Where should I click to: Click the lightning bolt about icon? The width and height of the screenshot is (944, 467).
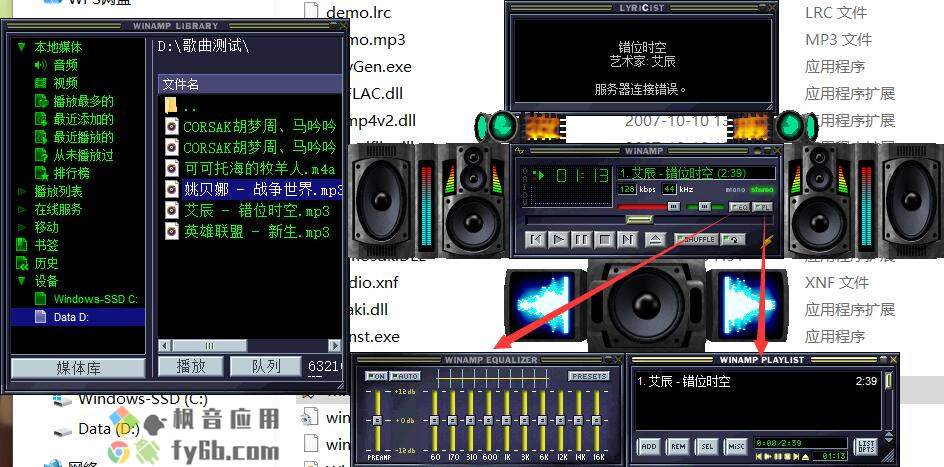(x=768, y=241)
